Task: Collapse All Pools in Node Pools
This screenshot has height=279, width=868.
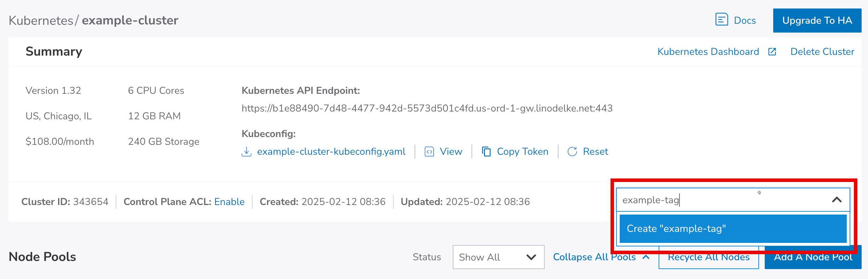Action: point(594,257)
